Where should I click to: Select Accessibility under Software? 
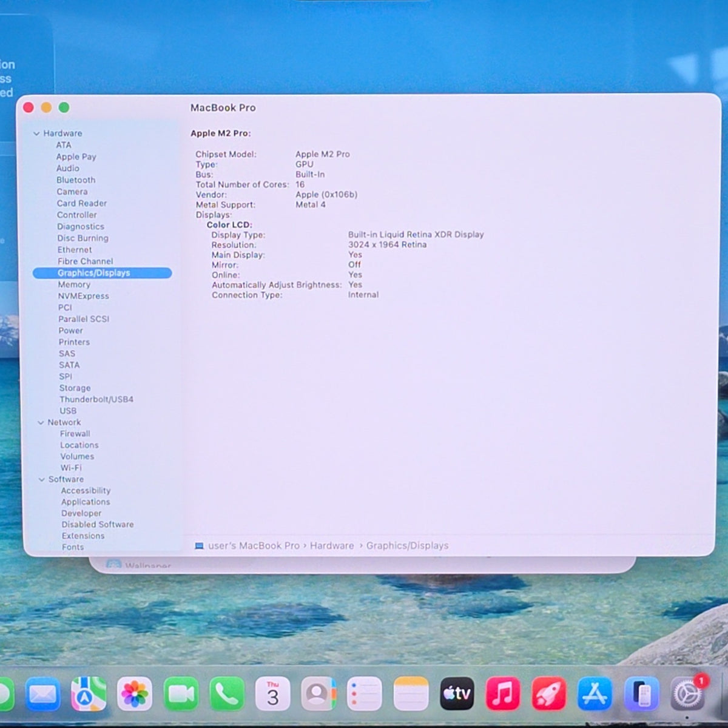[x=86, y=491]
